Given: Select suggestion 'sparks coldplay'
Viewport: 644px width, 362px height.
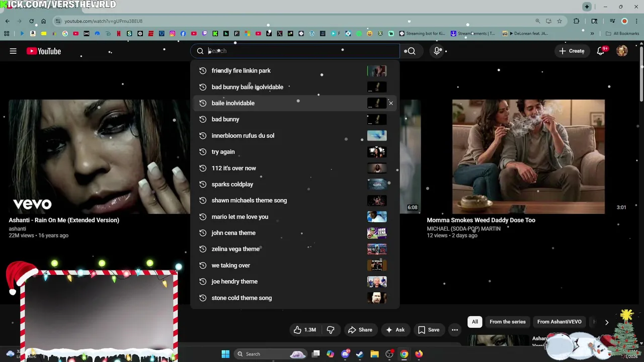Looking at the screenshot, I should click(295, 184).
